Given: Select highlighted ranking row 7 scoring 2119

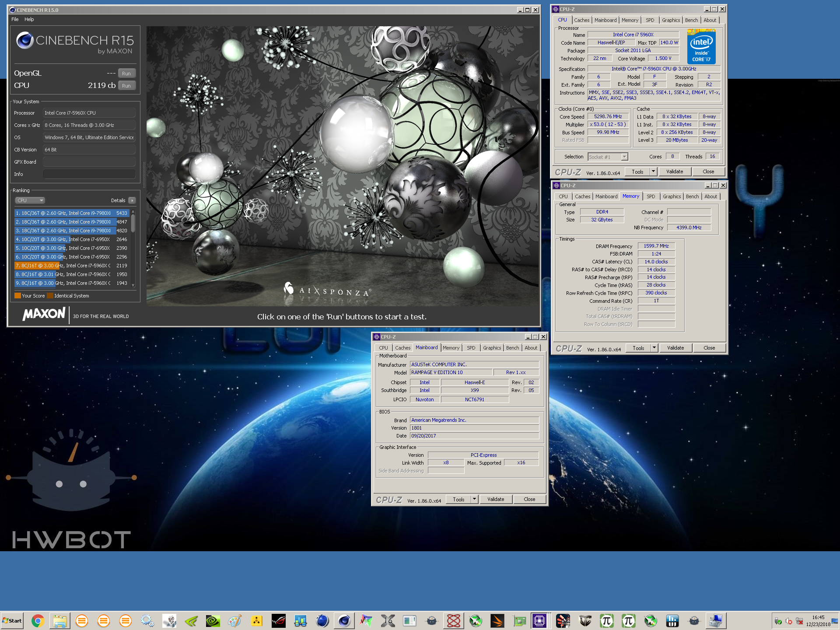Looking at the screenshot, I should [x=72, y=266].
